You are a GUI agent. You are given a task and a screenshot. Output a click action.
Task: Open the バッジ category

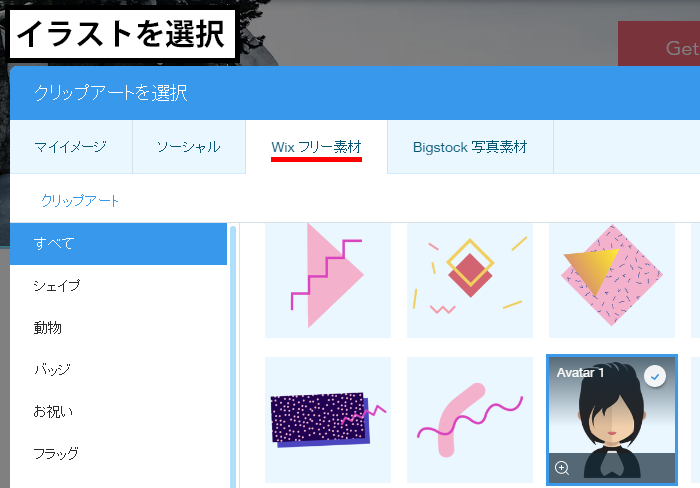pyautogui.click(x=118, y=370)
